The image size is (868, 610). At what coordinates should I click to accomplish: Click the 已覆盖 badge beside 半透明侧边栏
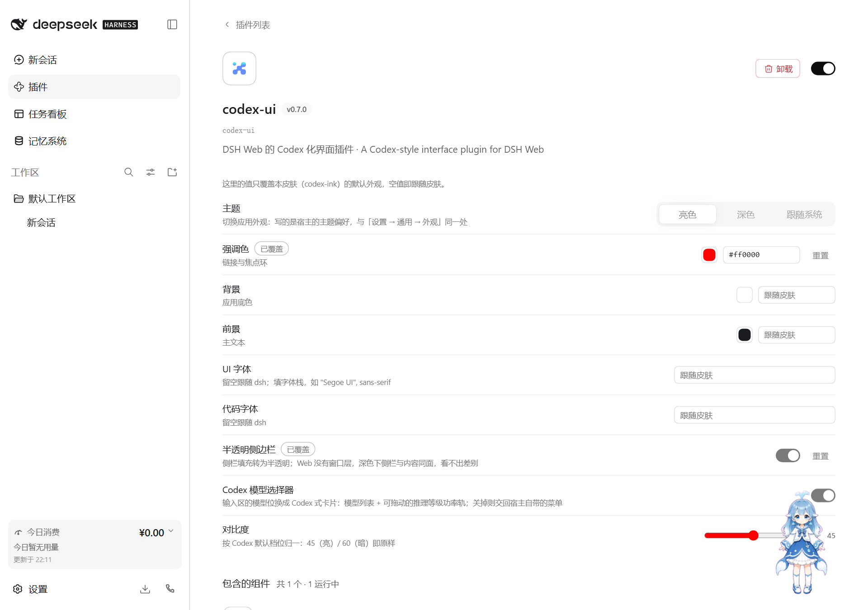(298, 450)
